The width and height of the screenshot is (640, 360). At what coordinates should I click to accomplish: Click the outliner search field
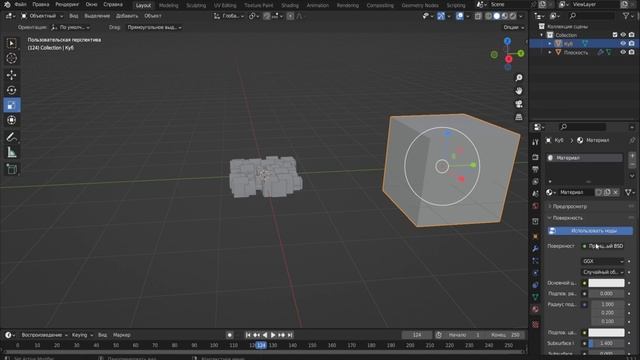pos(591,16)
